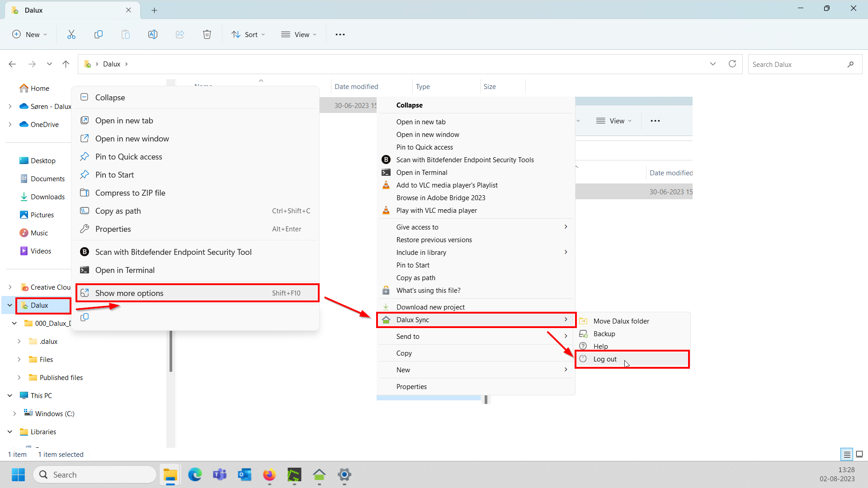Image resolution: width=868 pixels, height=488 pixels.
Task: Switch to large thumbnails view toggle
Action: click(859, 454)
